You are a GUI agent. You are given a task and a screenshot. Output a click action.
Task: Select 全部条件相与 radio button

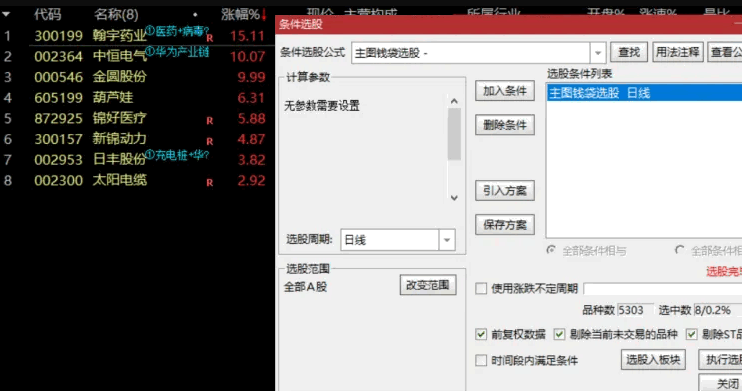point(551,250)
